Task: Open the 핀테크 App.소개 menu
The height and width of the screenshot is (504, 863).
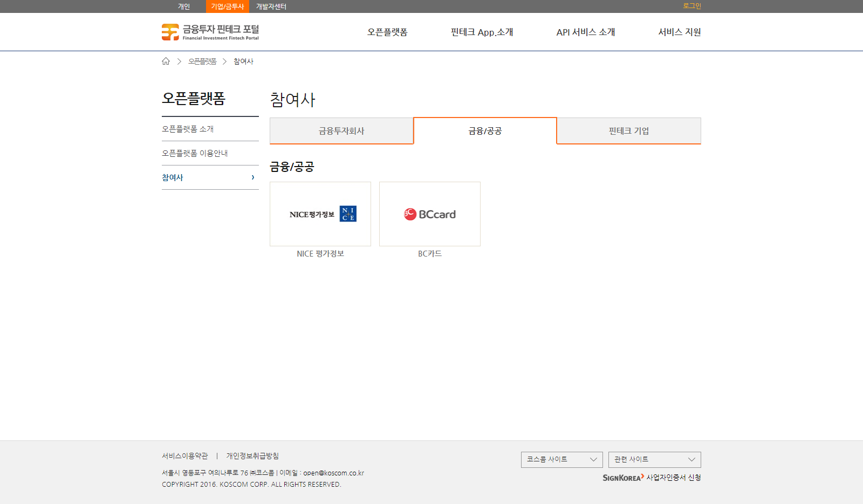Action: (x=482, y=32)
